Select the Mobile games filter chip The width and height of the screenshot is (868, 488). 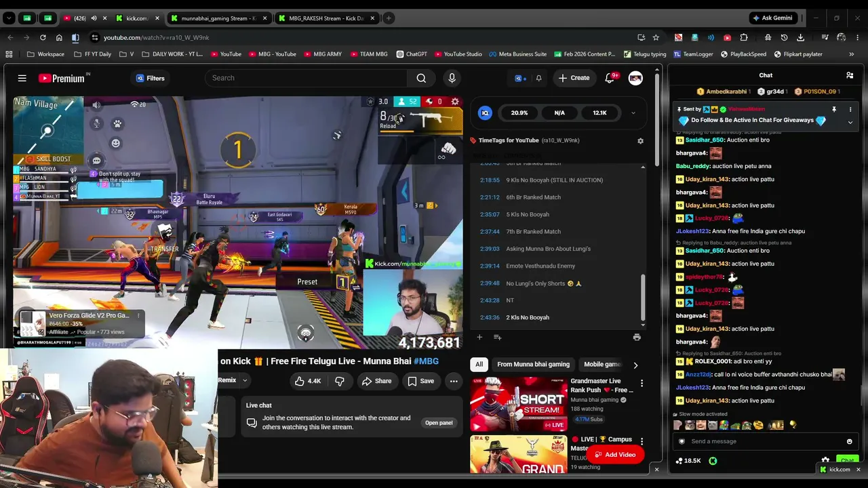click(x=602, y=365)
